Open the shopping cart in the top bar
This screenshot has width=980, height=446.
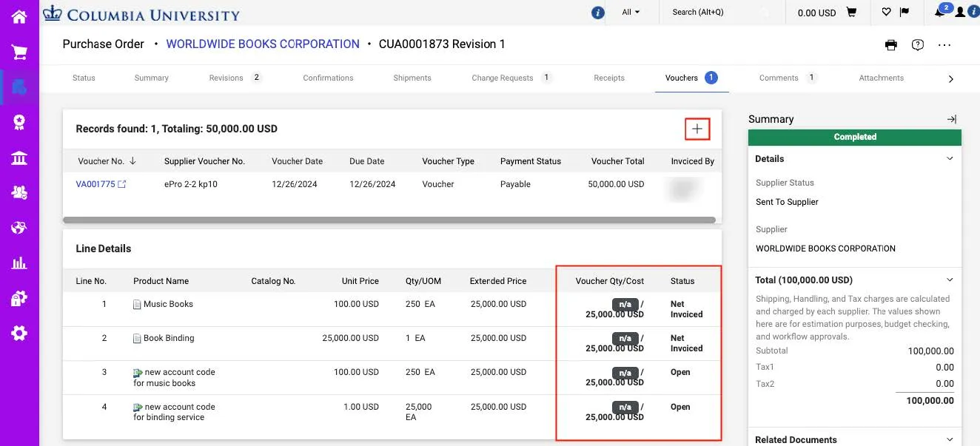[851, 13]
